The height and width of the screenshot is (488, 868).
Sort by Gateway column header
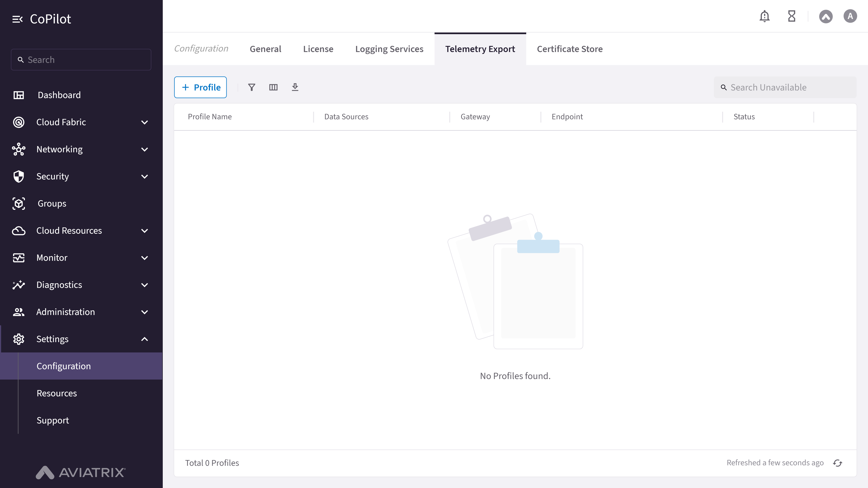coord(475,117)
